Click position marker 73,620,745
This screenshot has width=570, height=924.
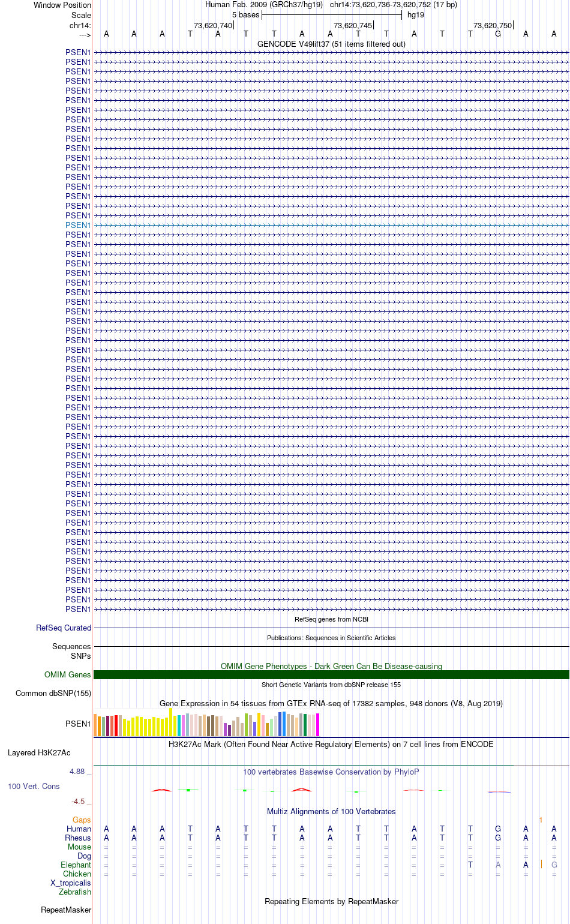pos(353,25)
